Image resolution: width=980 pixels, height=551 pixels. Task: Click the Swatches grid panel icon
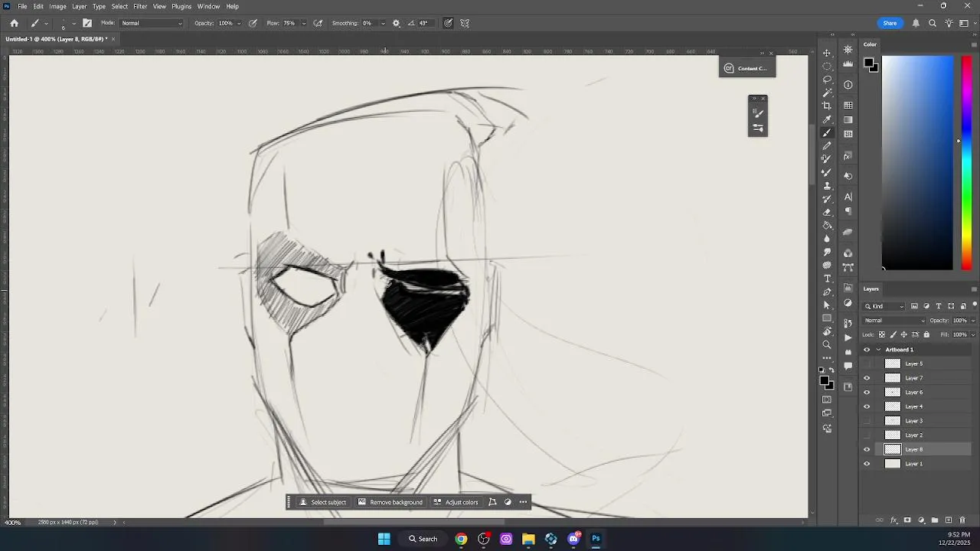848,105
